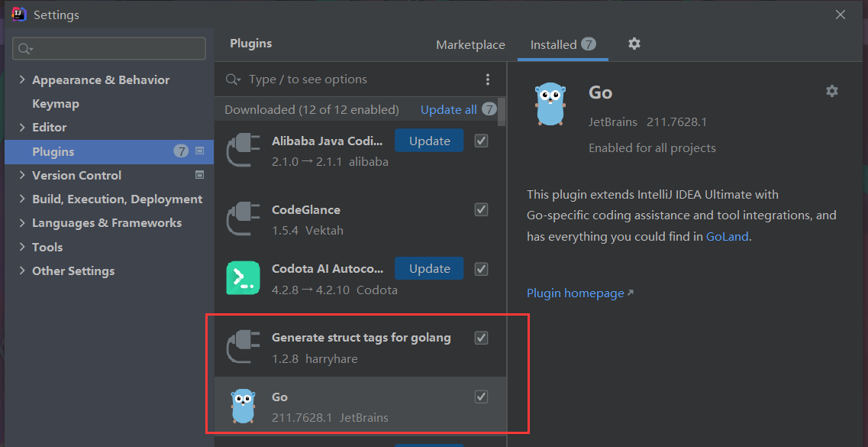Expand the Other Settings node
Screen dimensions: 868x447
[x=22, y=270]
